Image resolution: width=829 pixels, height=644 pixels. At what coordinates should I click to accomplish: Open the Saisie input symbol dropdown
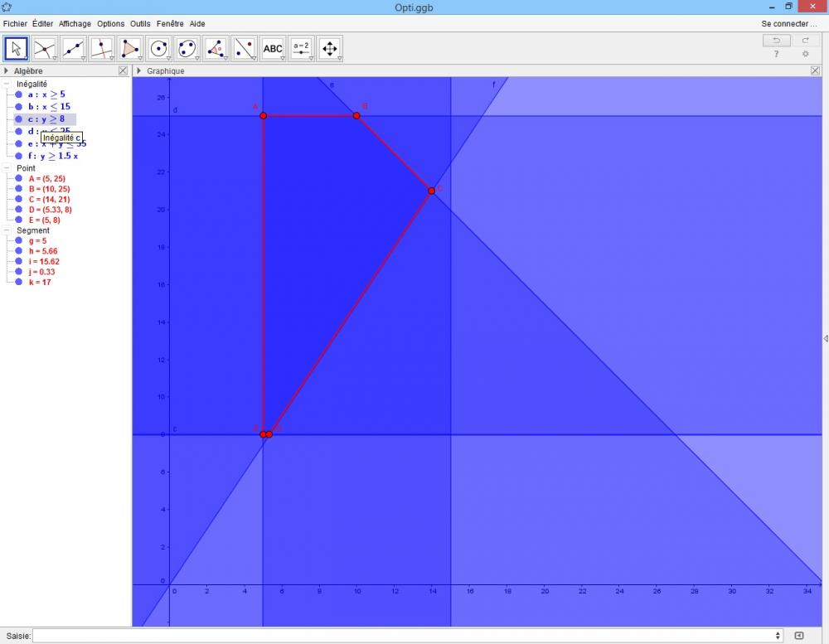[x=778, y=636]
